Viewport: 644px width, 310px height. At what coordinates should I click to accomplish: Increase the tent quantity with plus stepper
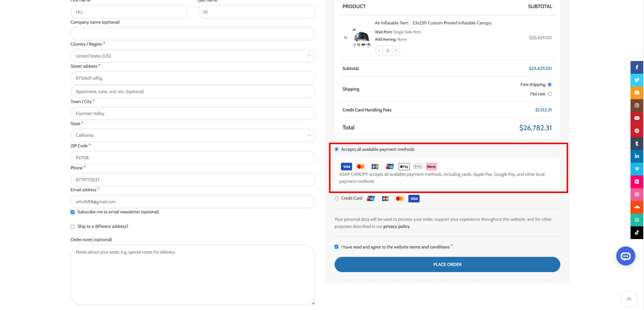click(396, 50)
